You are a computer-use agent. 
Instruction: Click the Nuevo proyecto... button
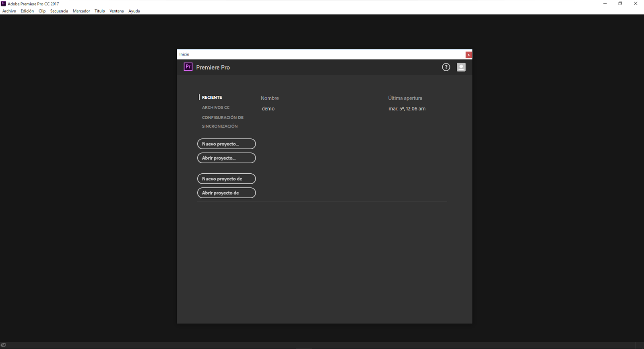click(x=226, y=144)
